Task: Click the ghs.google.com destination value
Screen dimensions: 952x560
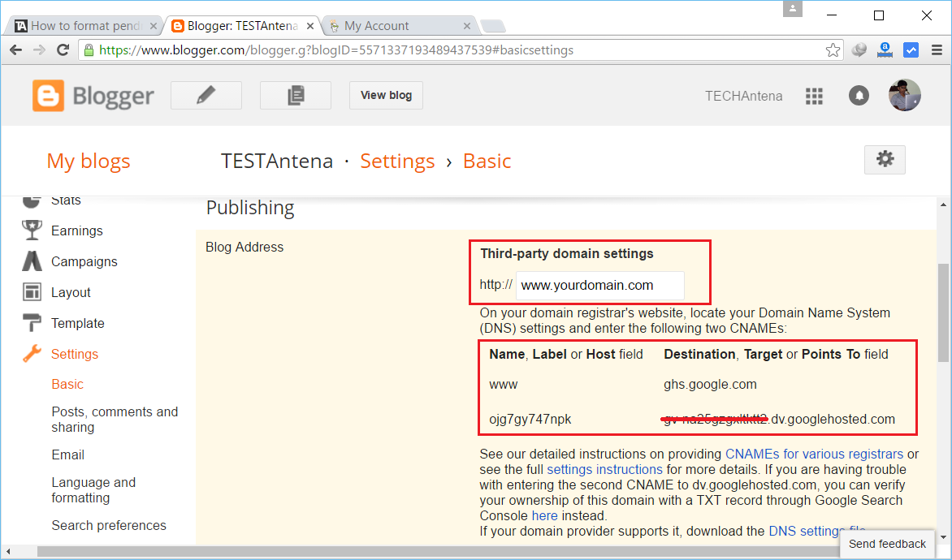Action: (x=711, y=384)
